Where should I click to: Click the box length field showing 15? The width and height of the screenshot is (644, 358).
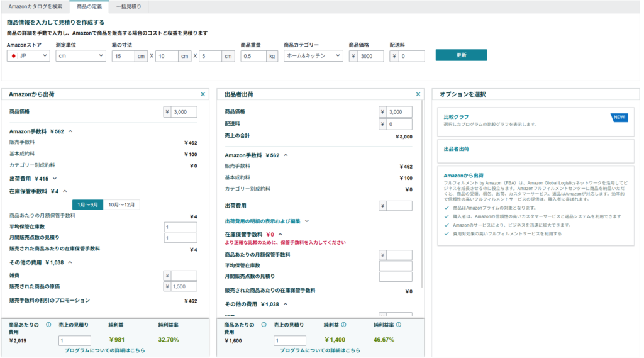coord(123,56)
